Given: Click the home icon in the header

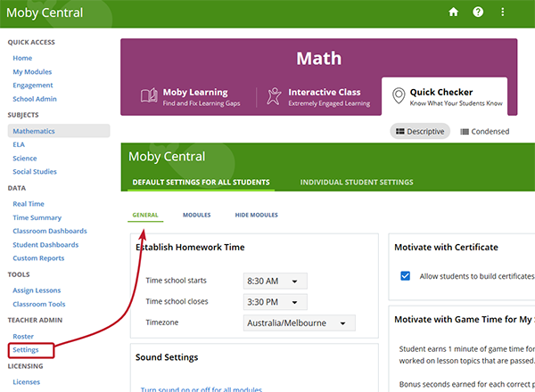Looking at the screenshot, I should click(453, 12).
